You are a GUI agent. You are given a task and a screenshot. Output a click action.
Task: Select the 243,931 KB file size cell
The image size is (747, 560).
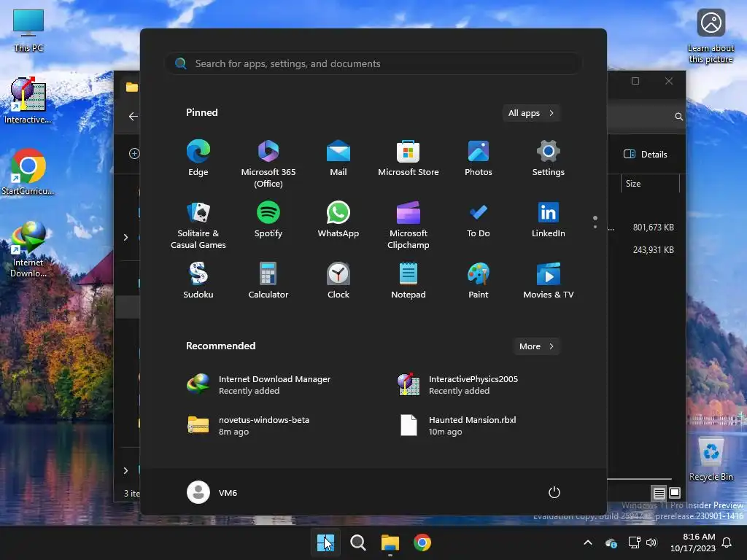click(x=653, y=249)
